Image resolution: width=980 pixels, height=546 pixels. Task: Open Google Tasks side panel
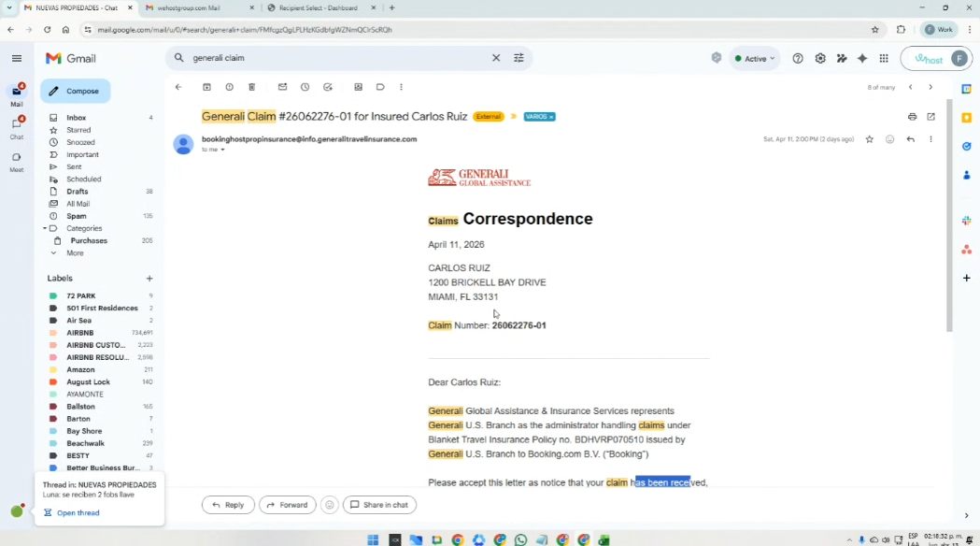(966, 147)
